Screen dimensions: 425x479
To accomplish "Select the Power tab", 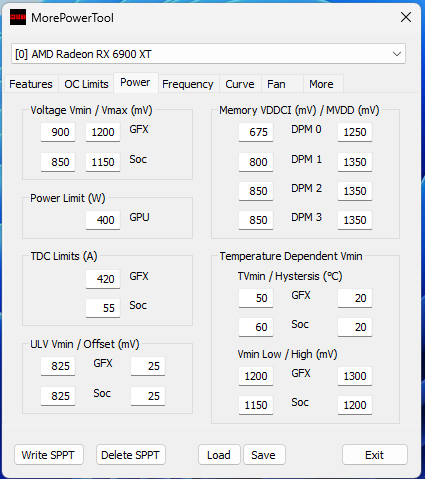I will pyautogui.click(x=135, y=82).
